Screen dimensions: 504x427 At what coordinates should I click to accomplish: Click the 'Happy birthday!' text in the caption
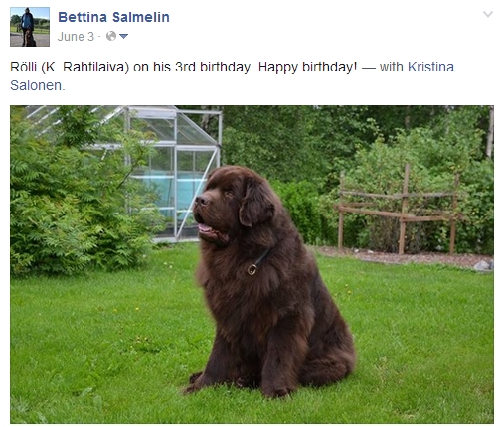coord(308,68)
